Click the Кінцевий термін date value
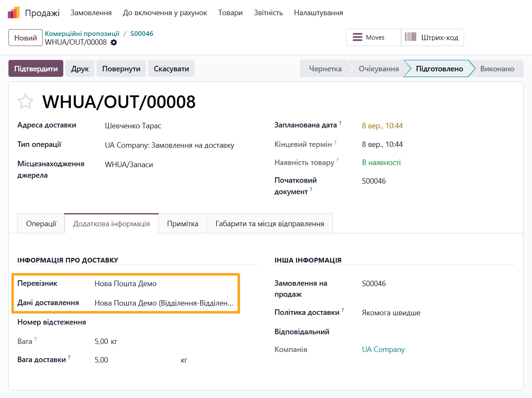Image resolution: width=532 pixels, height=398 pixels. [382, 144]
